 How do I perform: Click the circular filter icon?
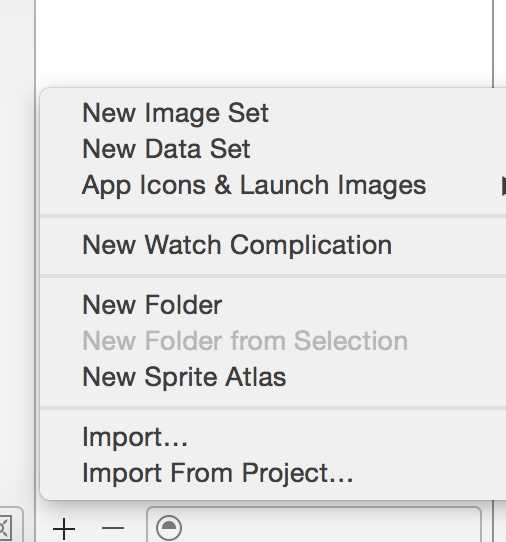(x=169, y=528)
